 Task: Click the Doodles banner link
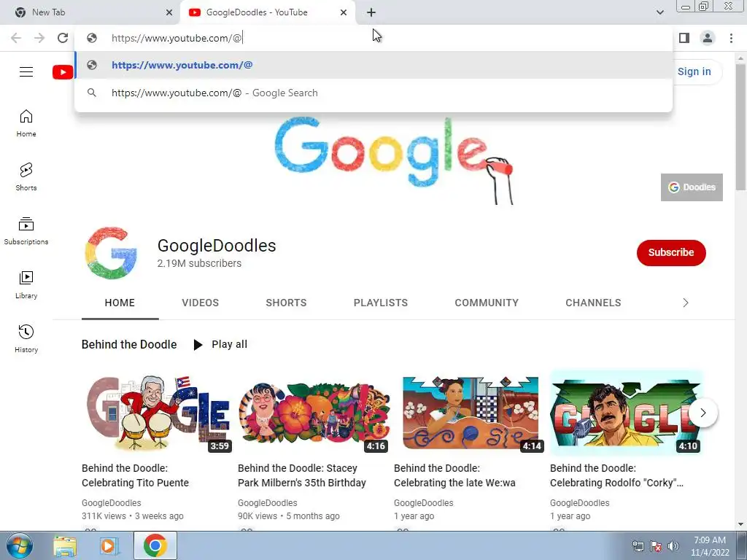coord(692,187)
